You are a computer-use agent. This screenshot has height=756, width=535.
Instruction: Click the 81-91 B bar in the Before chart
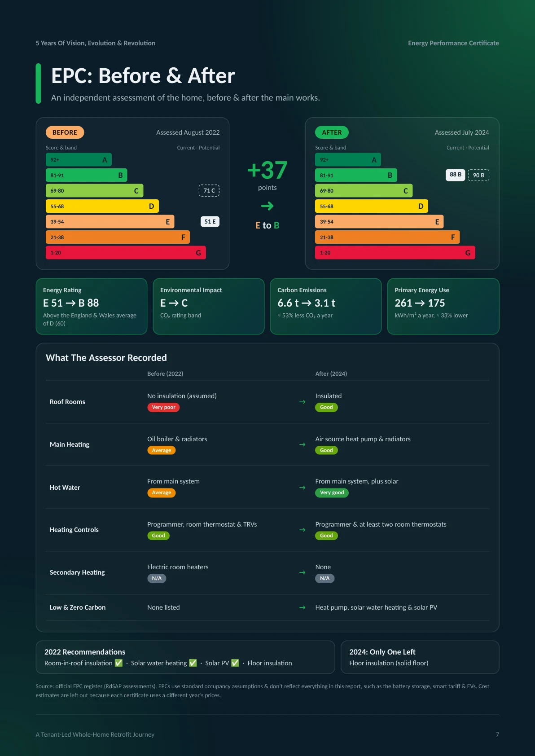87,175
